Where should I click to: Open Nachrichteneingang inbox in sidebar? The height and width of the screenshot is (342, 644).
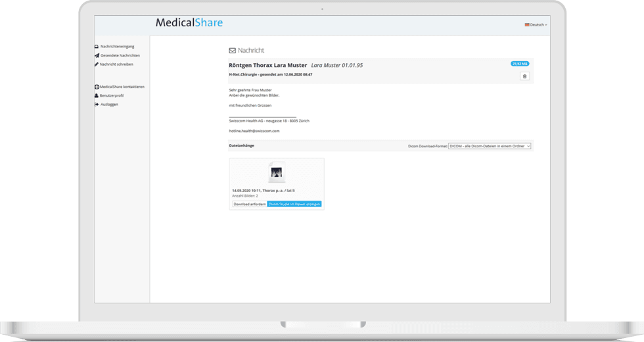[x=117, y=47]
